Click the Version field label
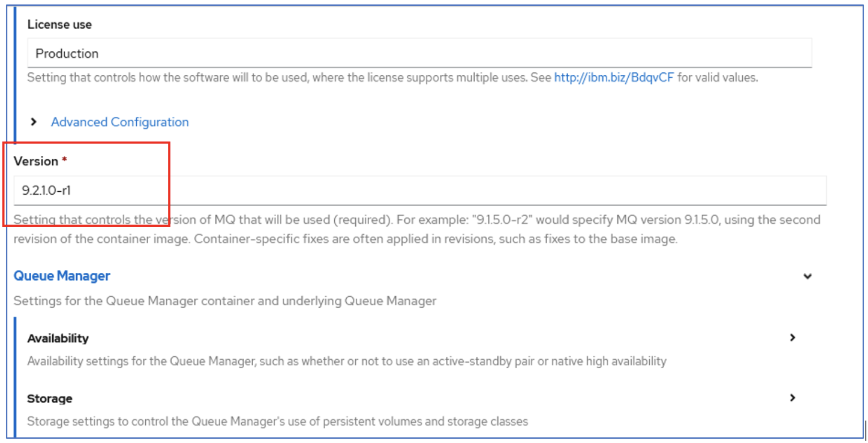868x443 pixels. [36, 161]
